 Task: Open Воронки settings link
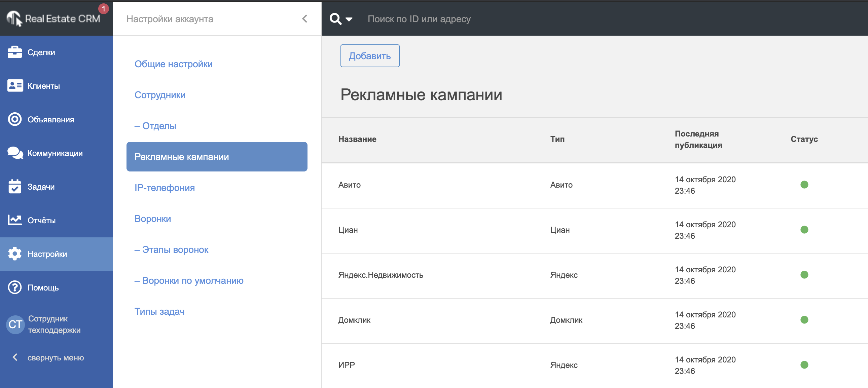pyautogui.click(x=153, y=219)
